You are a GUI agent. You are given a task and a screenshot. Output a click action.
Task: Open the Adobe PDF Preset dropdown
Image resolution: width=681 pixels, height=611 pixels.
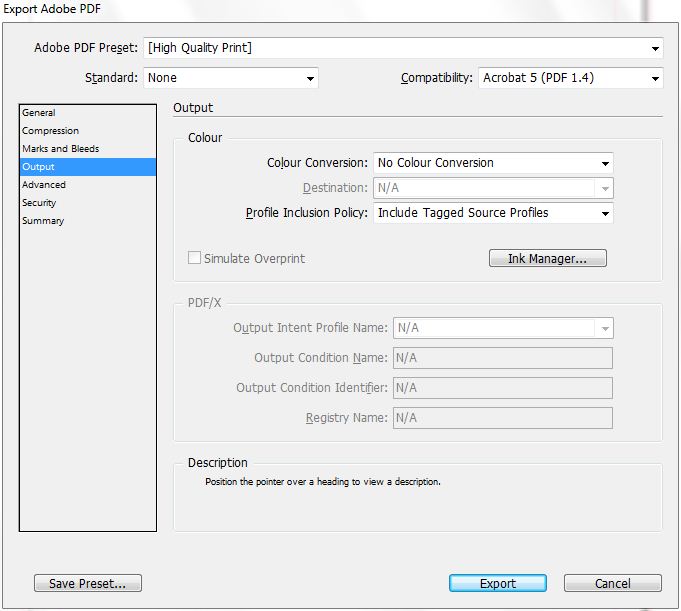coord(403,48)
